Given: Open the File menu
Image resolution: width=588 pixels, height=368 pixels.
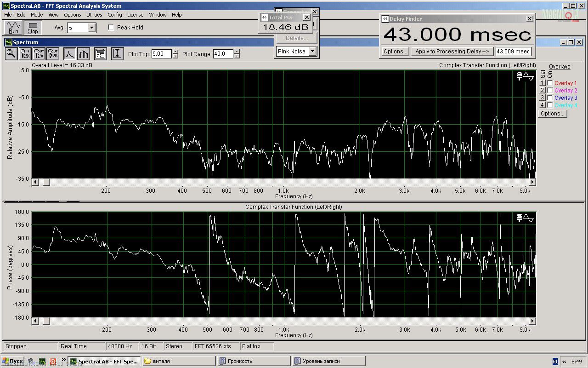Looking at the screenshot, I should (8, 15).
